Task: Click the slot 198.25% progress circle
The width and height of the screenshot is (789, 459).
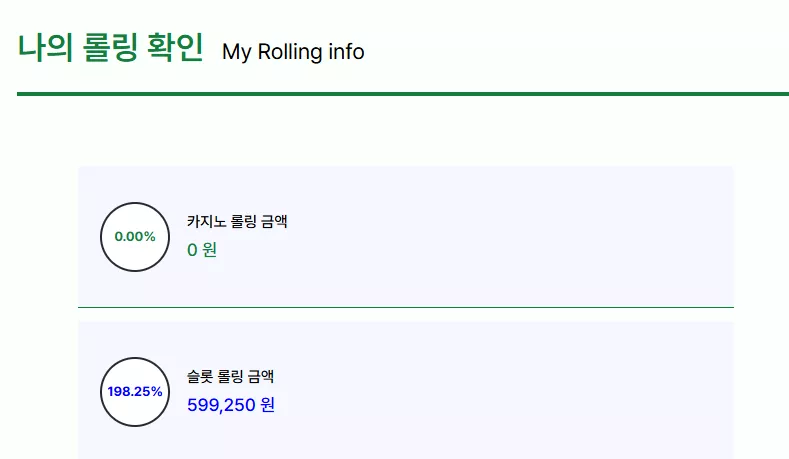Action: click(135, 392)
